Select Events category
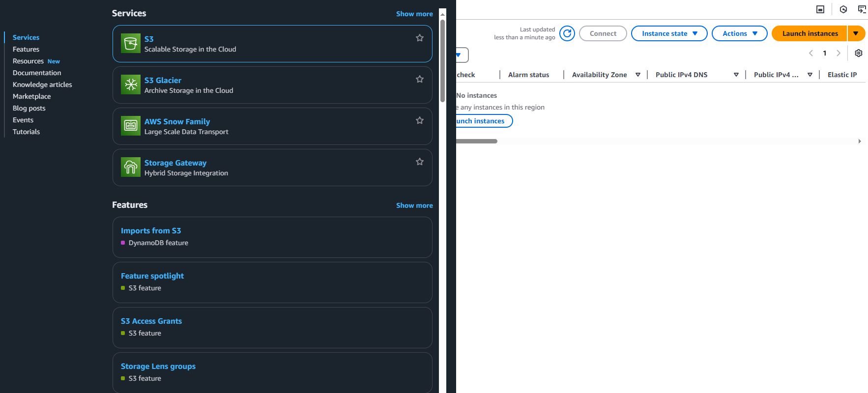The image size is (868, 393). pyautogui.click(x=23, y=120)
